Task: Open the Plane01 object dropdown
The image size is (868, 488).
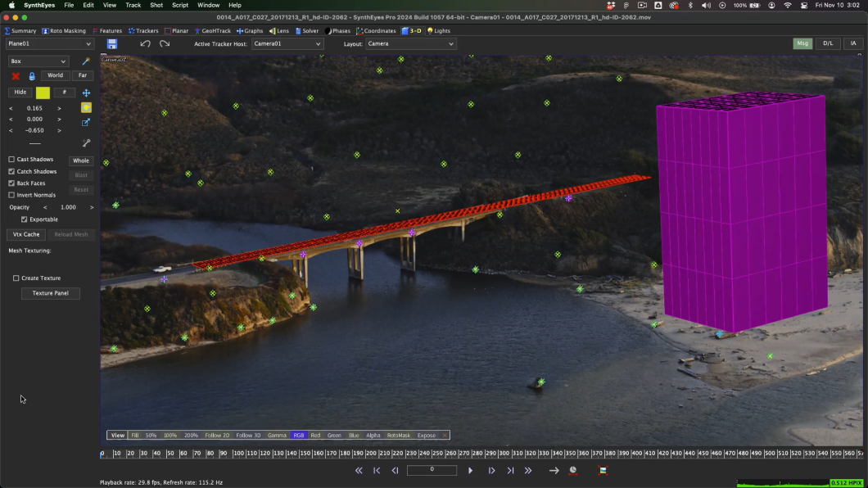Action: pos(49,44)
